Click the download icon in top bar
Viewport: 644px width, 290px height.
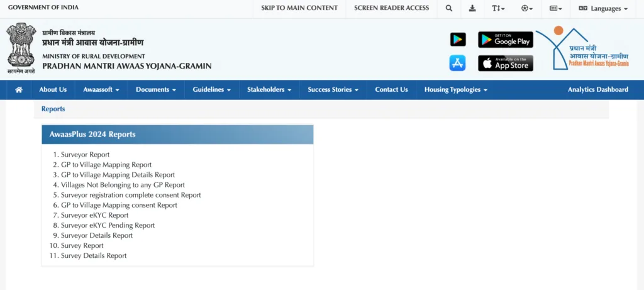pos(472,8)
